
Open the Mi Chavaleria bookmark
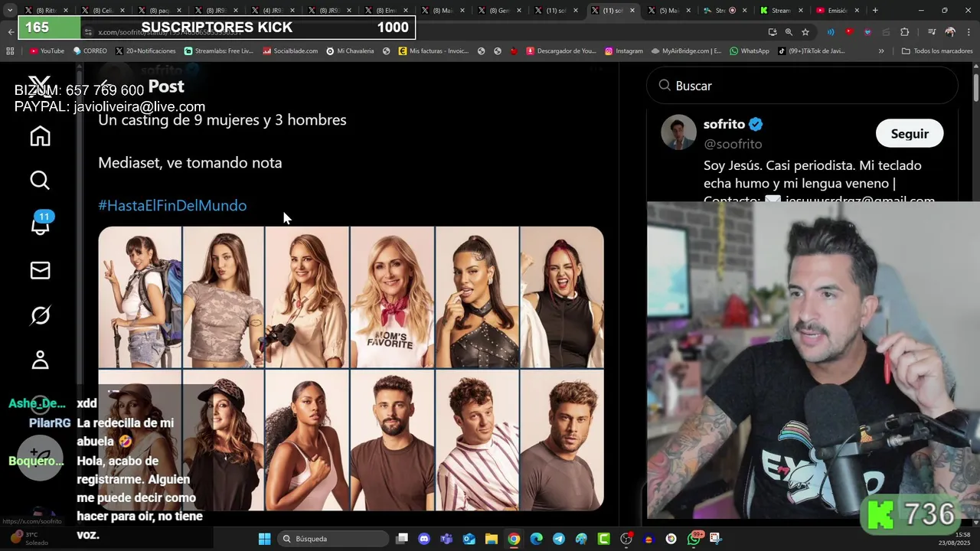click(350, 51)
